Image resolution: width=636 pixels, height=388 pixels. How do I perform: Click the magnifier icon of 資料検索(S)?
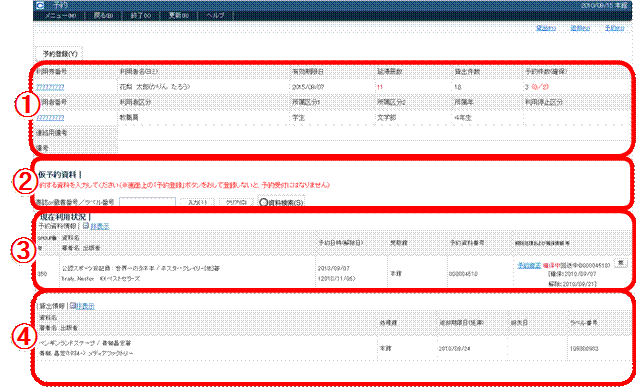pos(264,202)
